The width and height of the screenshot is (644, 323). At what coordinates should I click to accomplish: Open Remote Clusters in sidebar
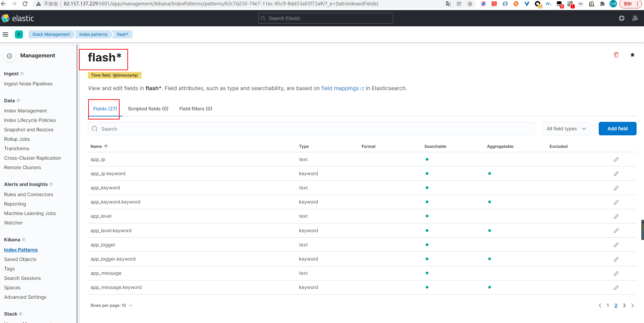[22, 167]
